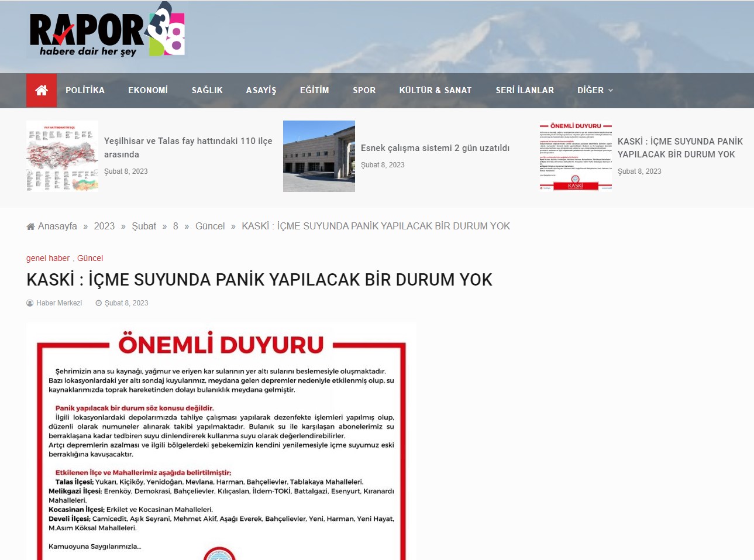This screenshot has width=754, height=560.
Task: Read Yeşilhisar ve Talas fay hattı headline
Action: pyautogui.click(x=188, y=147)
